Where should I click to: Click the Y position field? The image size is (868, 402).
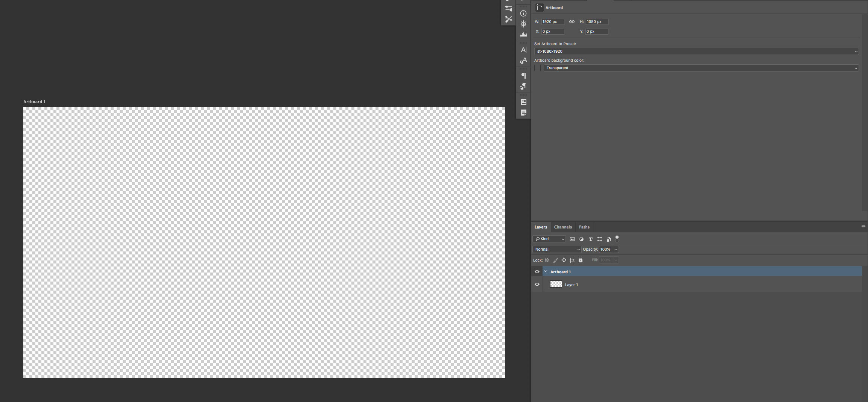coord(597,32)
